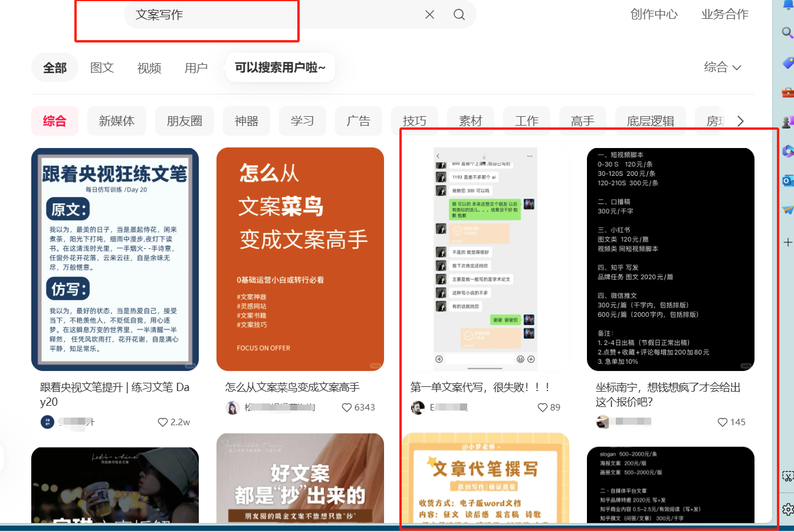
Task: Run the search via the magnifier in search bar
Action: point(459,14)
